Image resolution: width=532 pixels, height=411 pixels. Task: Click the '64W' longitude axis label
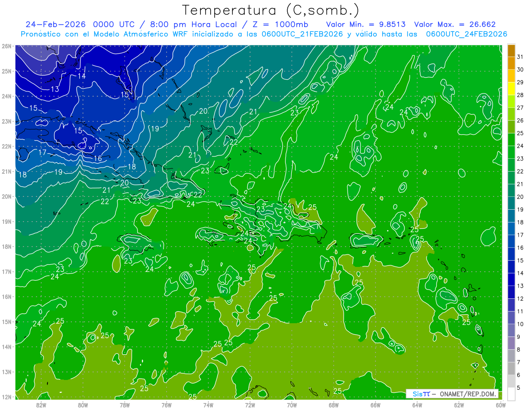click(x=417, y=404)
